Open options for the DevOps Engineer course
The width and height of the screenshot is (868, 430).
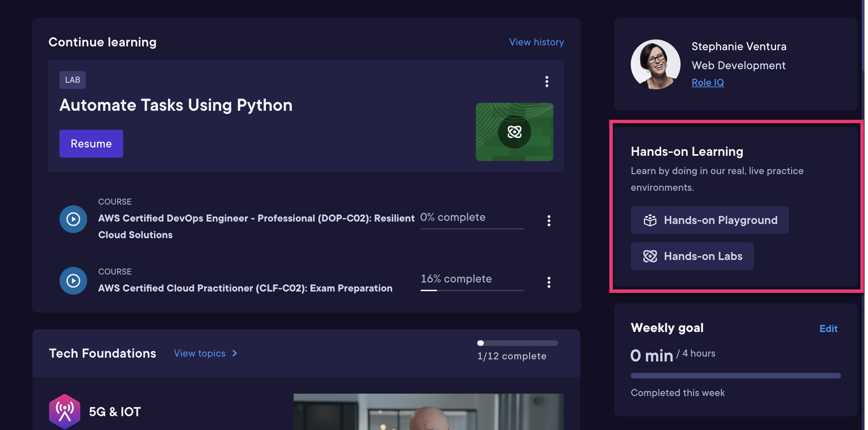point(549,221)
